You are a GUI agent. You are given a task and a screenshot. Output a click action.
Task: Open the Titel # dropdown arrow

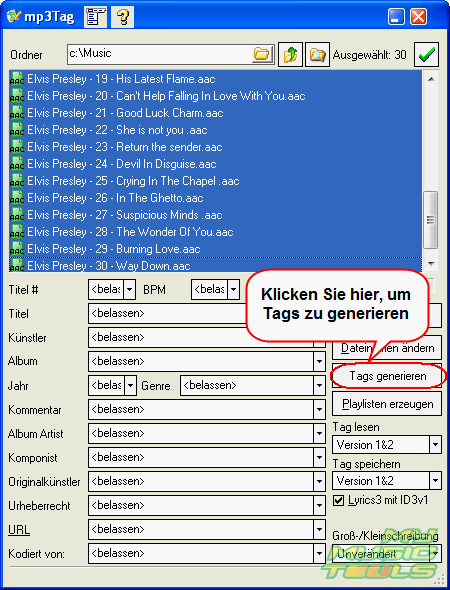click(130, 289)
